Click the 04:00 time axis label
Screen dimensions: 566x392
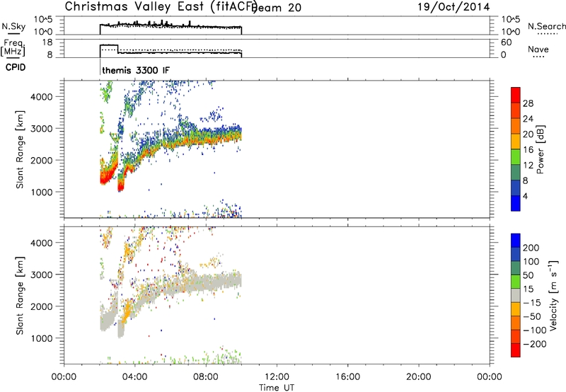tap(135, 377)
